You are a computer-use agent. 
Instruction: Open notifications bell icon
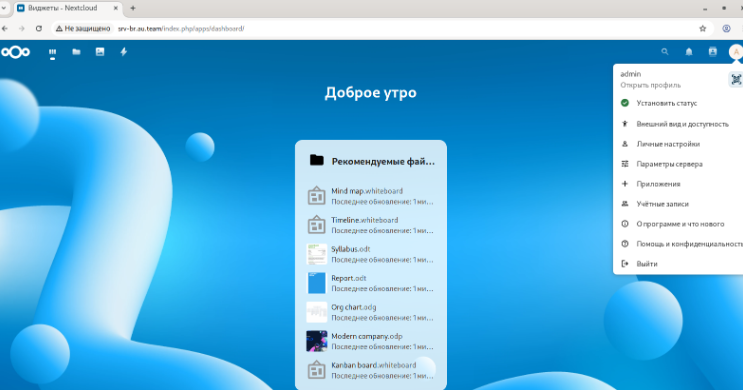point(689,52)
